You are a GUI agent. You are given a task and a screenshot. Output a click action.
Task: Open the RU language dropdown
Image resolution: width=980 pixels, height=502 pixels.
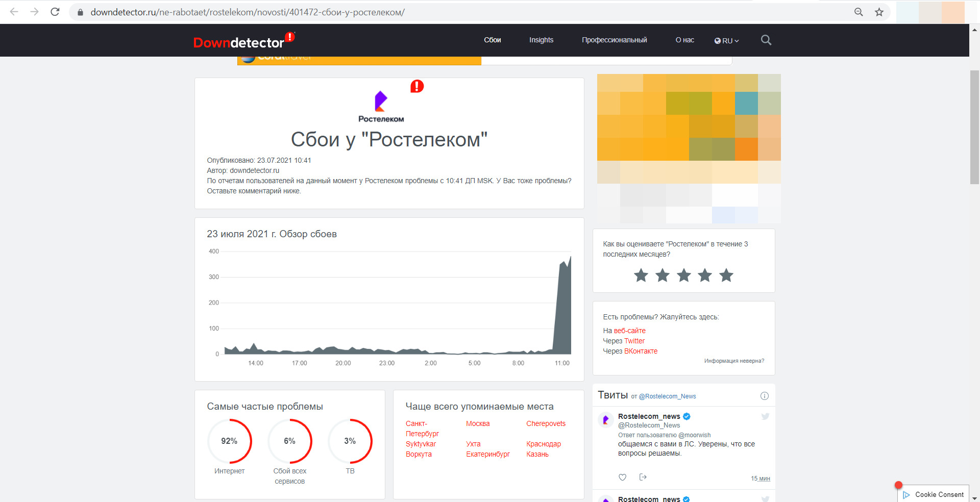[x=726, y=40]
